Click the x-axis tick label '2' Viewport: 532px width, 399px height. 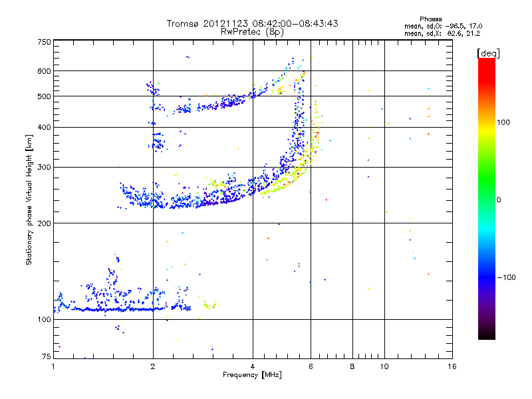(x=153, y=366)
